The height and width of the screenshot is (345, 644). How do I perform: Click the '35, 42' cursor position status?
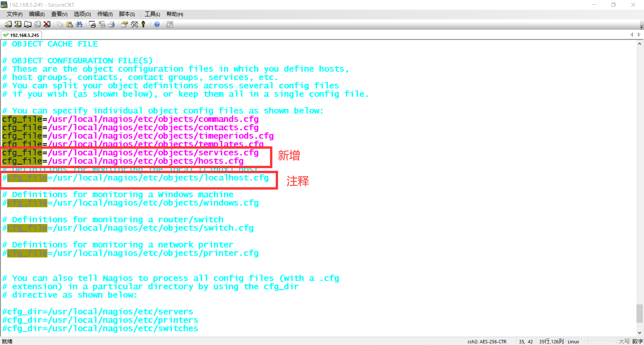[x=526, y=342]
